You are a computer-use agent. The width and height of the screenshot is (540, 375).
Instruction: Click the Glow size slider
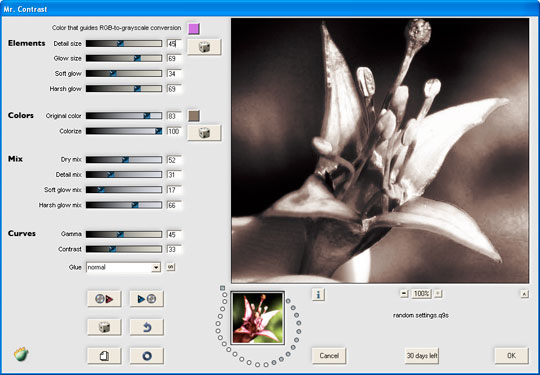click(x=124, y=59)
